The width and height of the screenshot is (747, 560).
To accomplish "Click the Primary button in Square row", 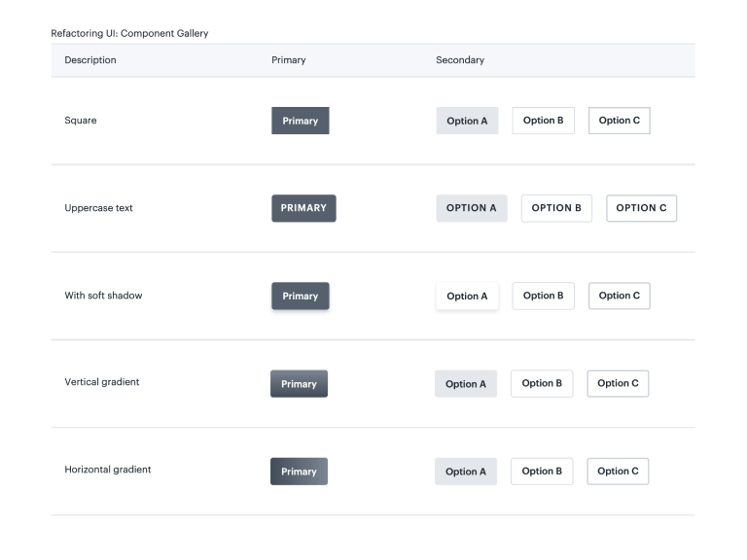I will 300,121.
